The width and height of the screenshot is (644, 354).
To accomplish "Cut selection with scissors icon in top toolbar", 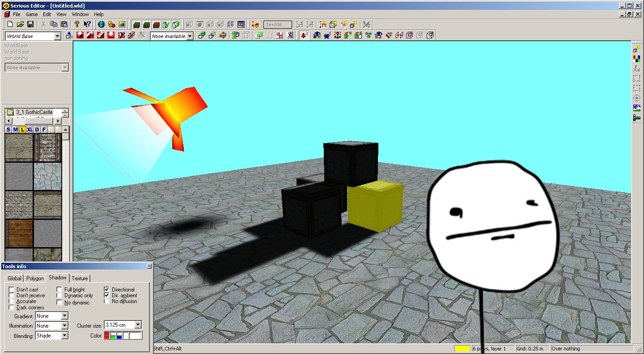I will pyautogui.click(x=44, y=24).
